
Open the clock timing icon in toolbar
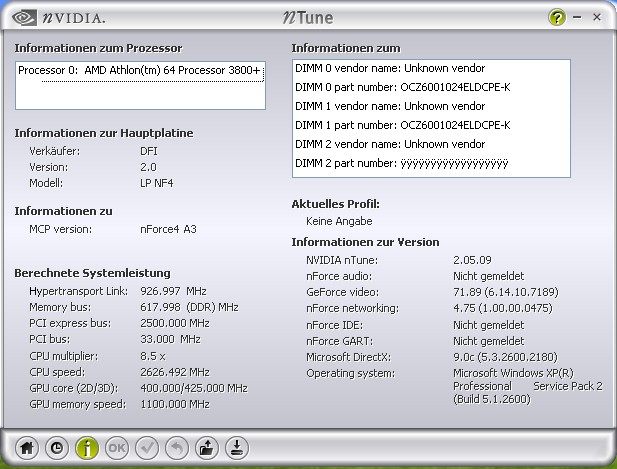(57, 448)
